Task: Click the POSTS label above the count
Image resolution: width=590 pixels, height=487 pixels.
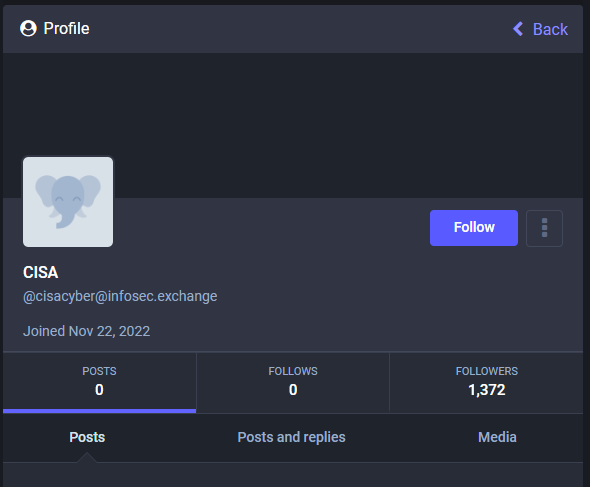Action: [99, 371]
